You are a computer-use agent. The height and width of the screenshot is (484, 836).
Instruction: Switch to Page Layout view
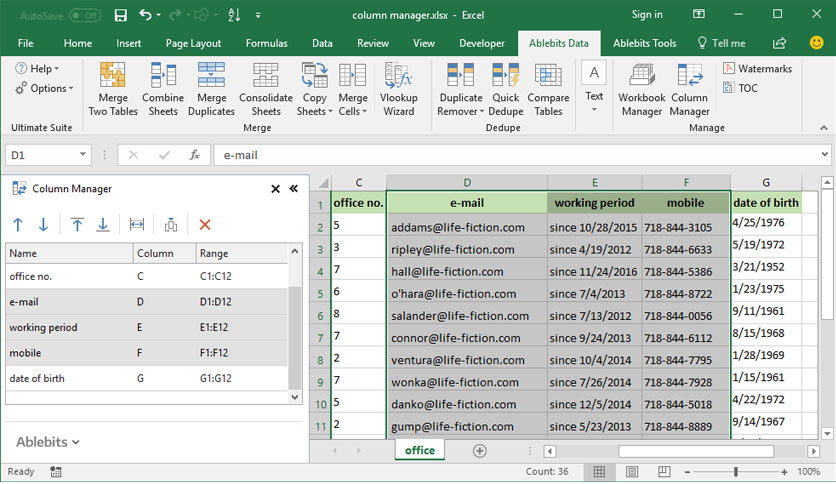coord(632,472)
